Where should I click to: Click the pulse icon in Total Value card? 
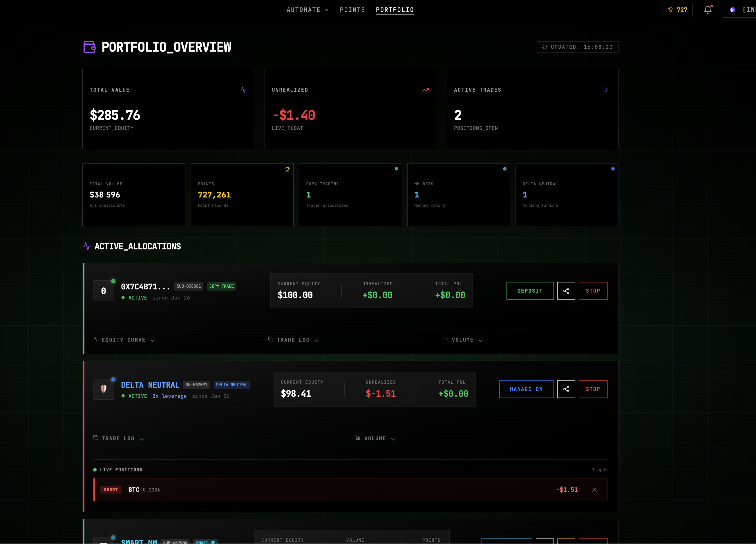(243, 90)
